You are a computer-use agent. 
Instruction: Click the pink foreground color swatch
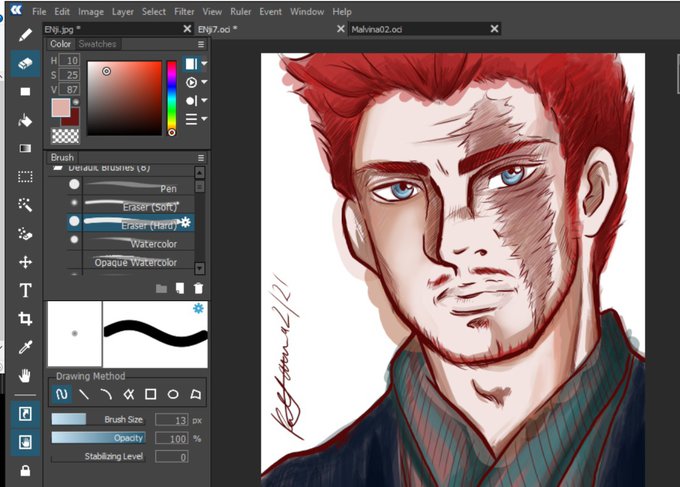click(60, 107)
